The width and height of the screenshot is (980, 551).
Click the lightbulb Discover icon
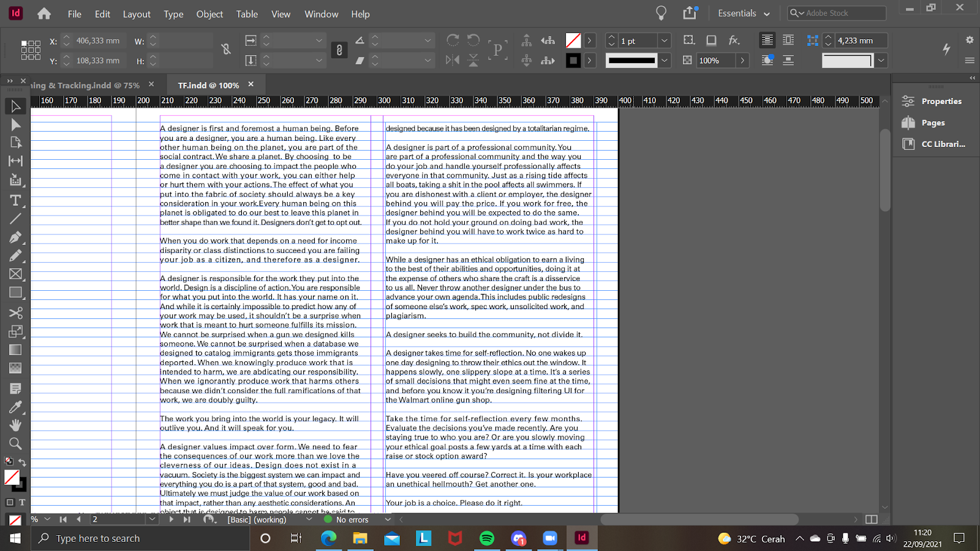pyautogui.click(x=661, y=13)
